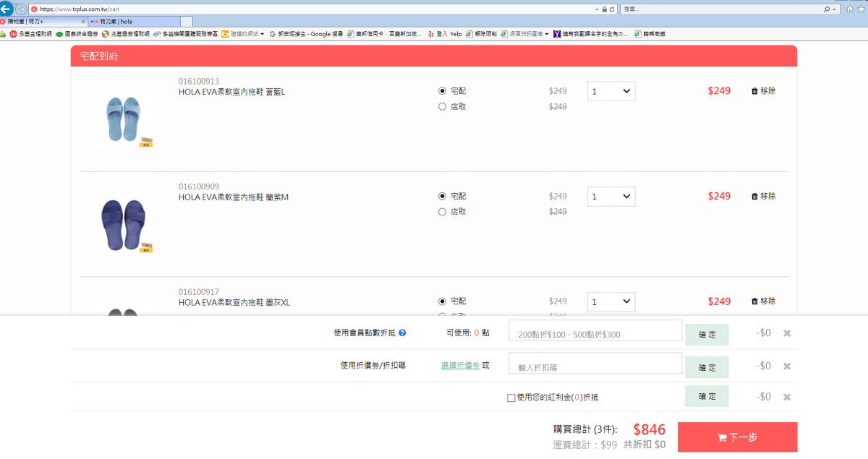The height and width of the screenshot is (459, 868).
Task: Open the 多益機關團體服務專區 bookmark
Action: click(185, 34)
